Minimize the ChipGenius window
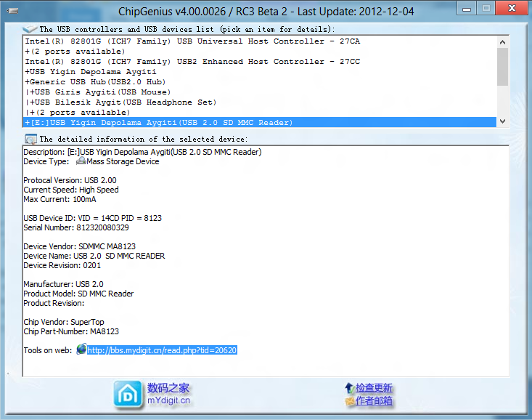This screenshot has height=420, width=532. tap(467, 8)
